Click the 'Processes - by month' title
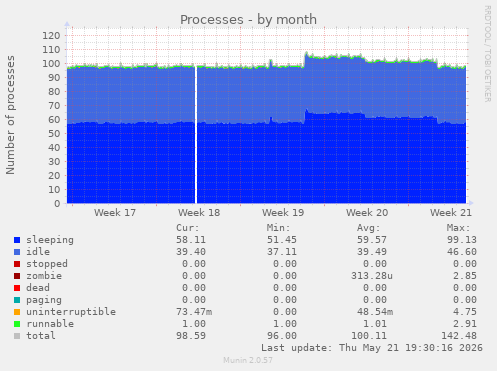The height and width of the screenshot is (371, 497). 248,20
